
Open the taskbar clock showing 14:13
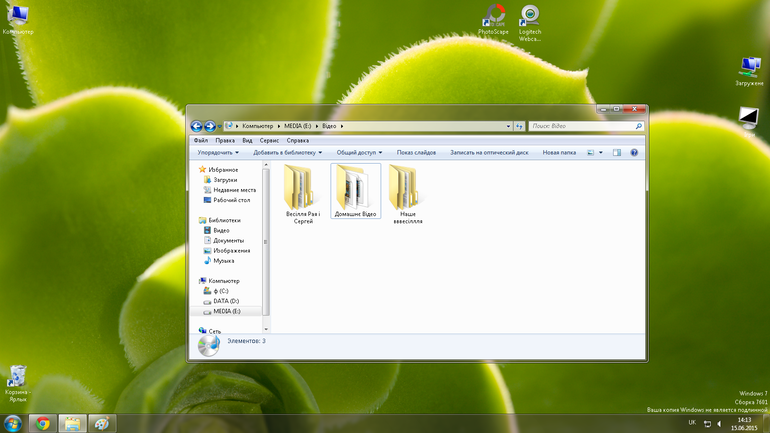[744, 424]
